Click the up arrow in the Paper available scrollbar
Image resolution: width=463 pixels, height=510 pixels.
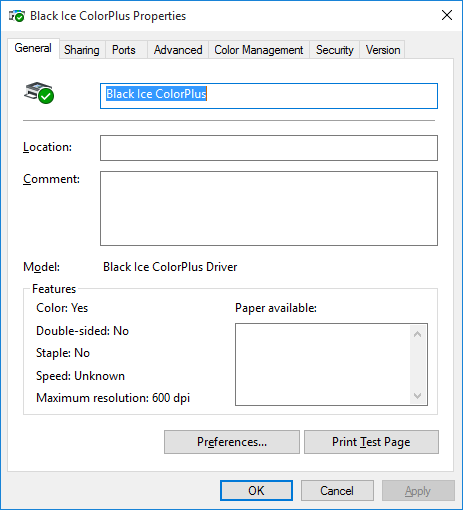417,334
